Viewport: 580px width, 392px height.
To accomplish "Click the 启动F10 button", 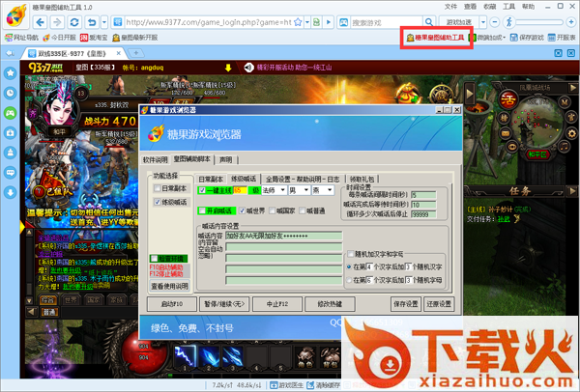I will pyautogui.click(x=172, y=304).
